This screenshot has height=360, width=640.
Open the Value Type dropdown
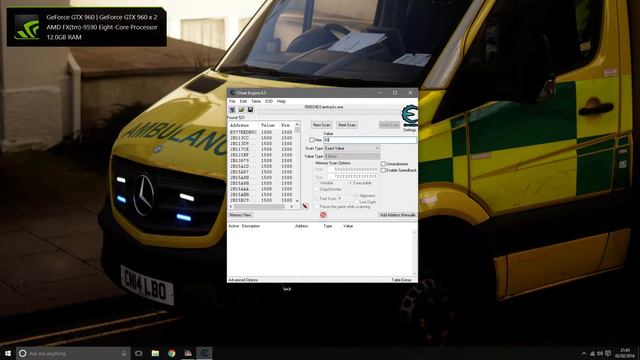point(352,156)
